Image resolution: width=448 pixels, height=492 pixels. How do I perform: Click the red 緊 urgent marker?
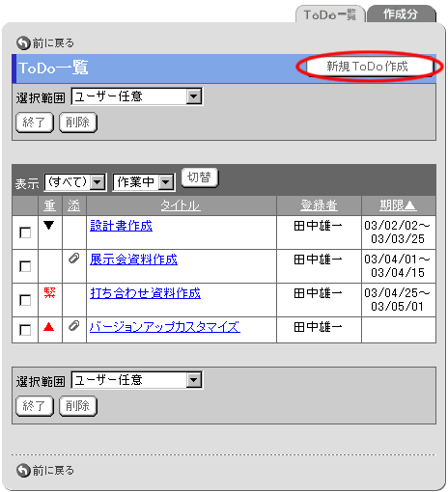[x=49, y=292]
